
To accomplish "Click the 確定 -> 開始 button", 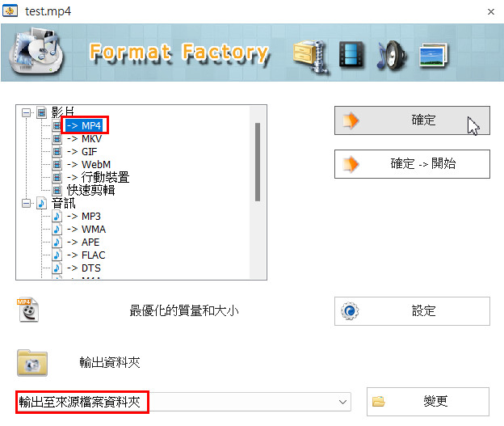I will click(412, 164).
